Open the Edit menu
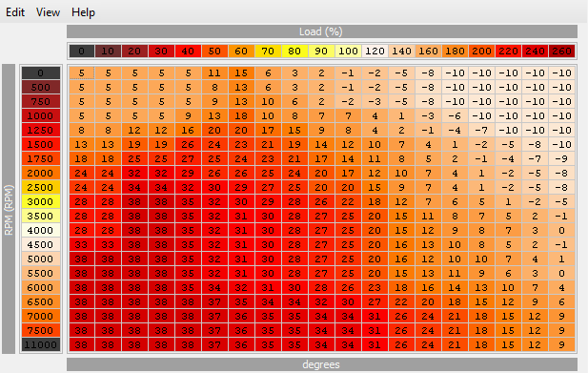588x373 pixels. [15, 12]
